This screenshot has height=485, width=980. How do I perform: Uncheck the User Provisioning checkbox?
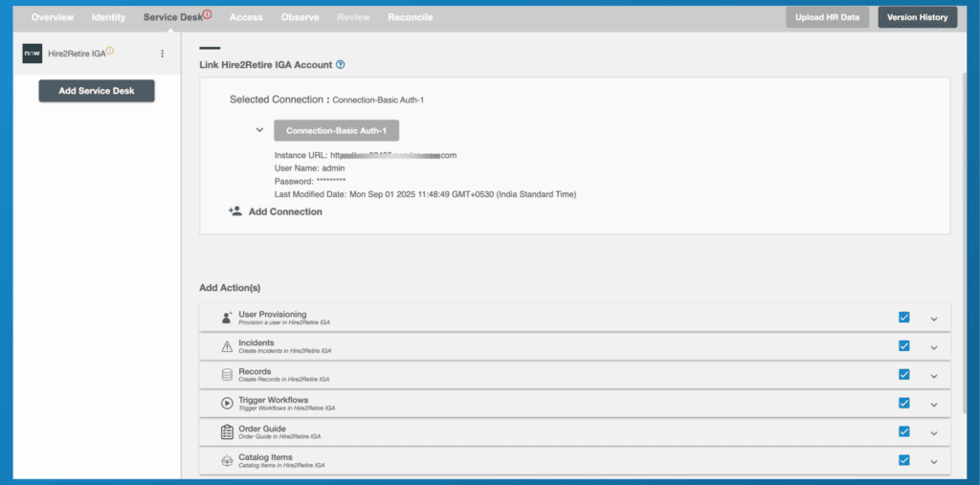[903, 317]
